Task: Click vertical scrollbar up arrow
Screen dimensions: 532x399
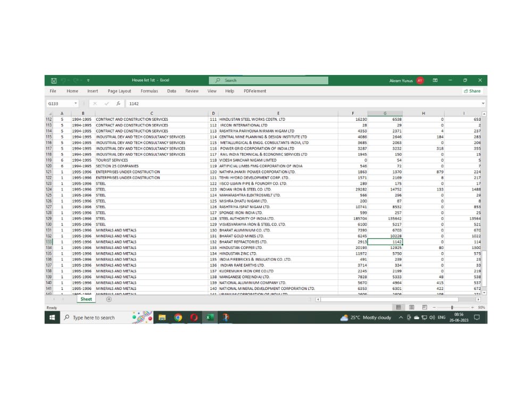Action: coord(484,114)
